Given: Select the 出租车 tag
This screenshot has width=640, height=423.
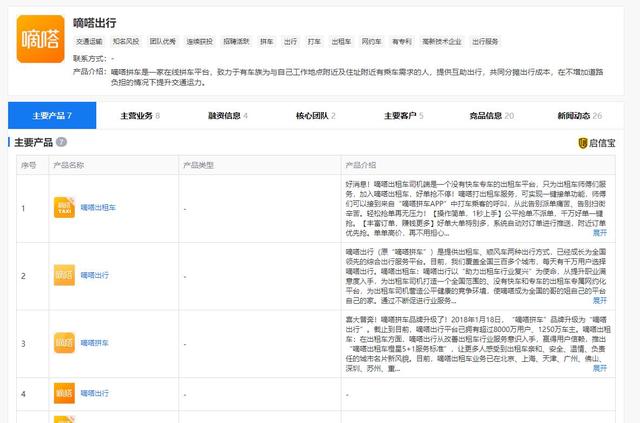Looking at the screenshot, I should [x=341, y=41].
